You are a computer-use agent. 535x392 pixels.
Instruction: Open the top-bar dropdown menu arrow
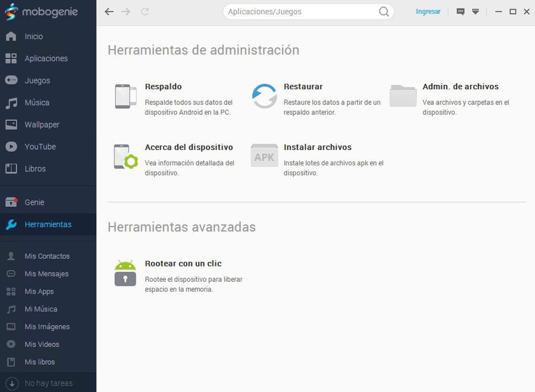pyautogui.click(x=475, y=12)
